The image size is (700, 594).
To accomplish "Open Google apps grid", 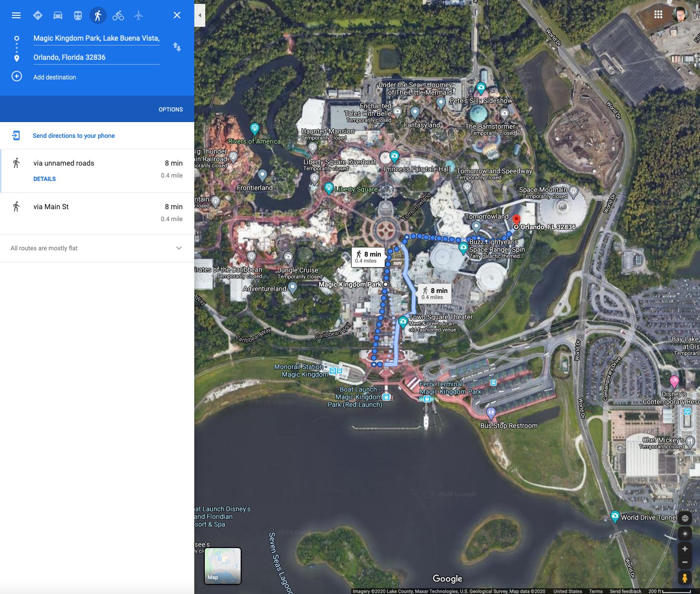I will pos(658,15).
